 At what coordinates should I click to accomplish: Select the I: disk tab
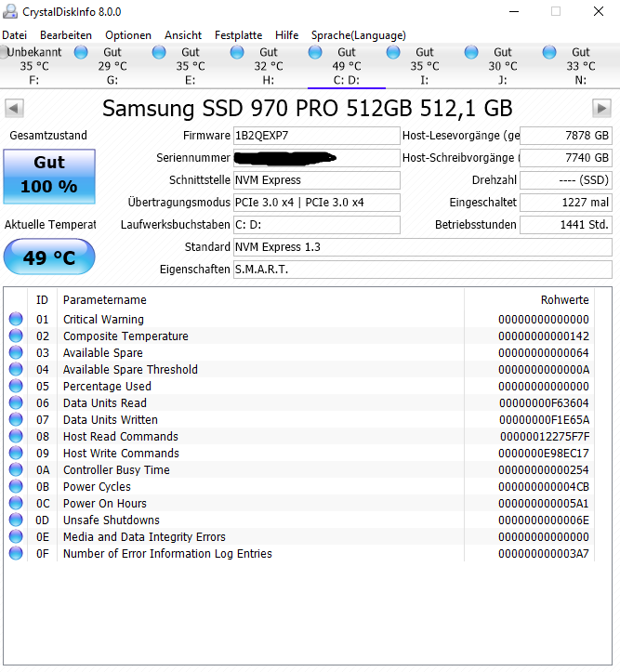click(424, 66)
